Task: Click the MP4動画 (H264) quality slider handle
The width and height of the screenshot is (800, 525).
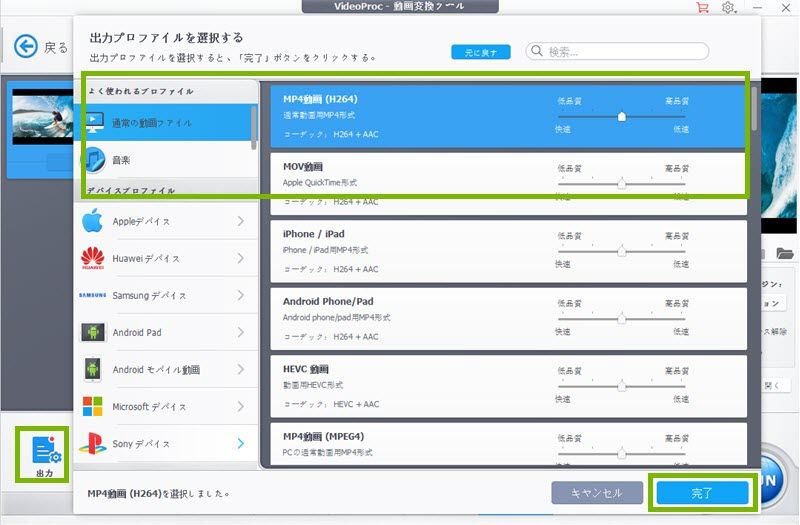Action: tap(622, 116)
